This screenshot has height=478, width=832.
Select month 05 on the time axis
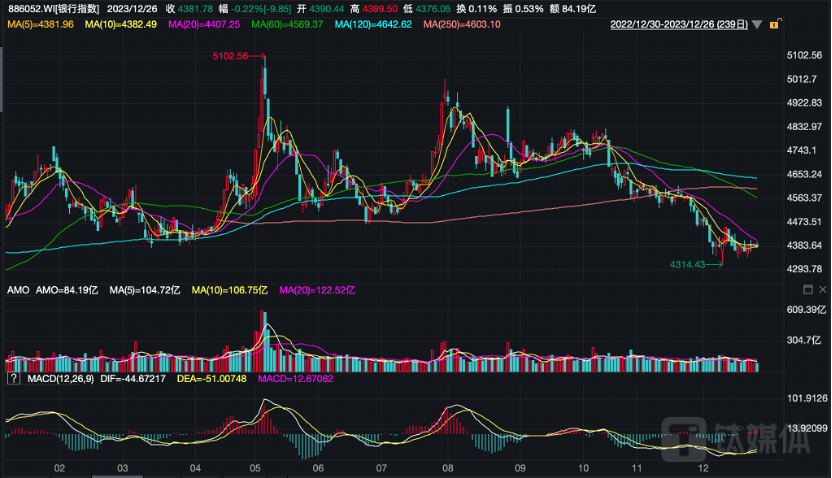click(x=255, y=468)
